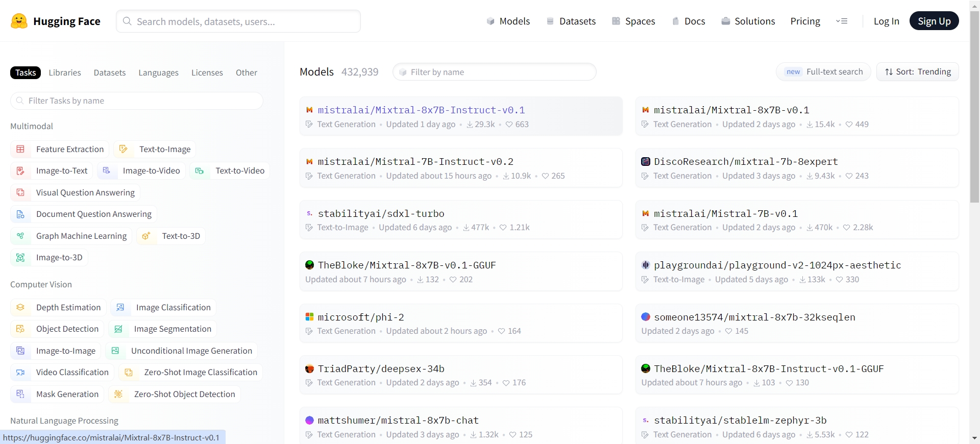
Task: Click the Mask Generation task icon
Action: (20, 394)
